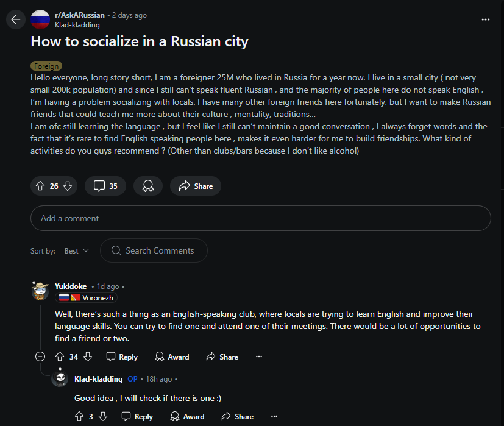Award Yukidoke's comment
Screen dimensions: 504x426
[172, 357]
